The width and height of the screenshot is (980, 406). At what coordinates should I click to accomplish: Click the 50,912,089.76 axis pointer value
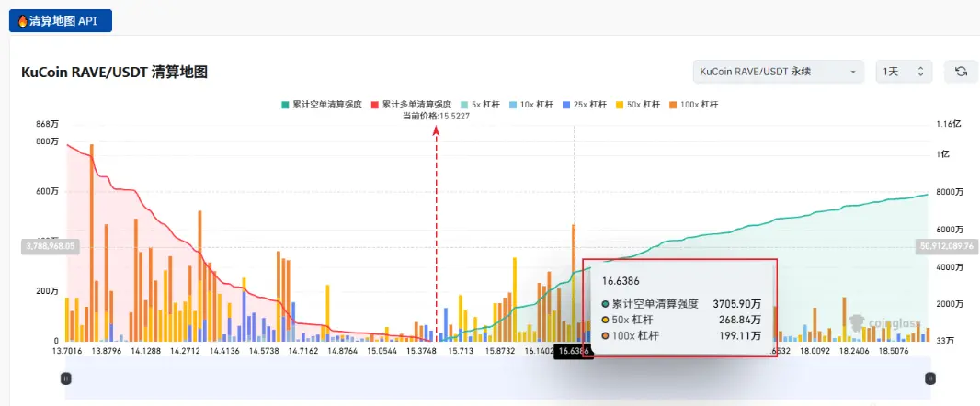point(947,246)
